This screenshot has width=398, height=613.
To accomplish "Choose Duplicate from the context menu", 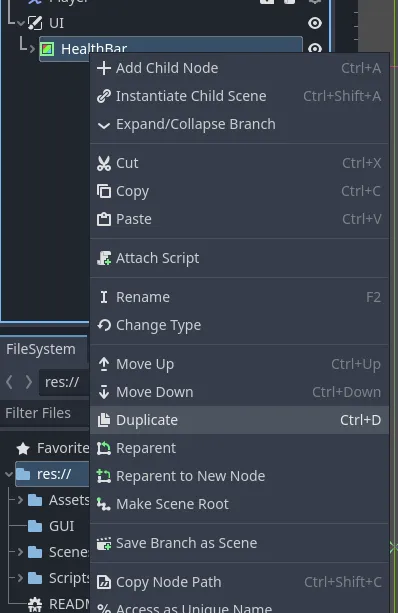I will pos(239,420).
